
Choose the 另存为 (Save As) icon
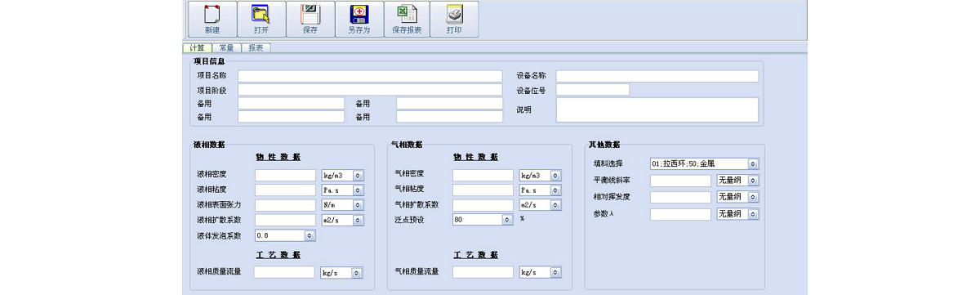pyautogui.click(x=359, y=20)
